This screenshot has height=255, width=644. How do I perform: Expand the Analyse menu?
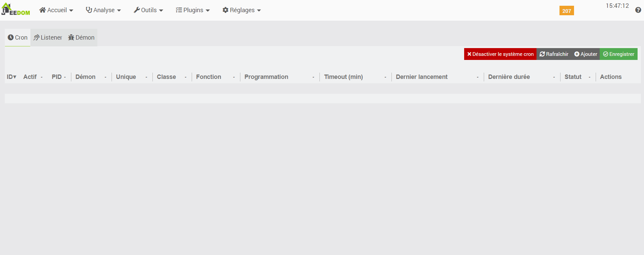coord(103,10)
